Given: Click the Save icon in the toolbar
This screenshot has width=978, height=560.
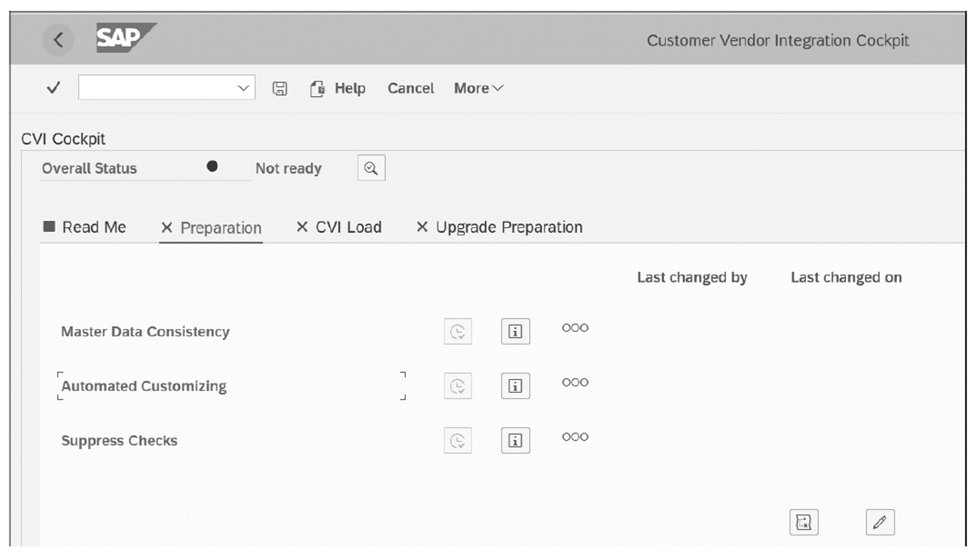Looking at the screenshot, I should point(281,88).
